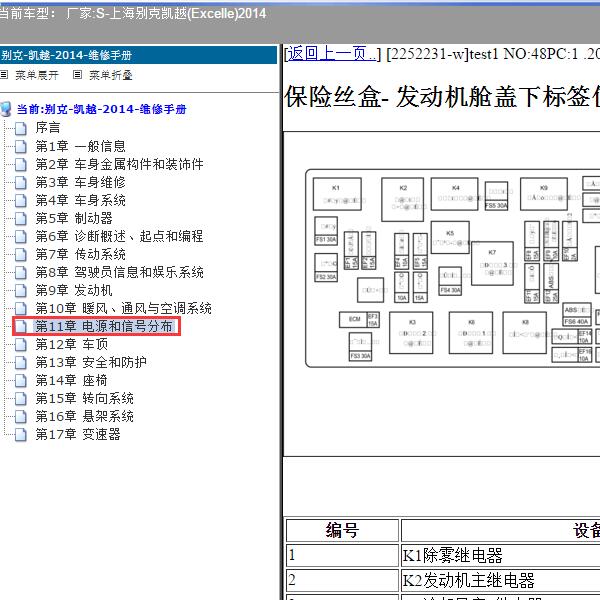The height and width of the screenshot is (600, 600).
Task: Open the 序言 entry
Action: (48, 127)
